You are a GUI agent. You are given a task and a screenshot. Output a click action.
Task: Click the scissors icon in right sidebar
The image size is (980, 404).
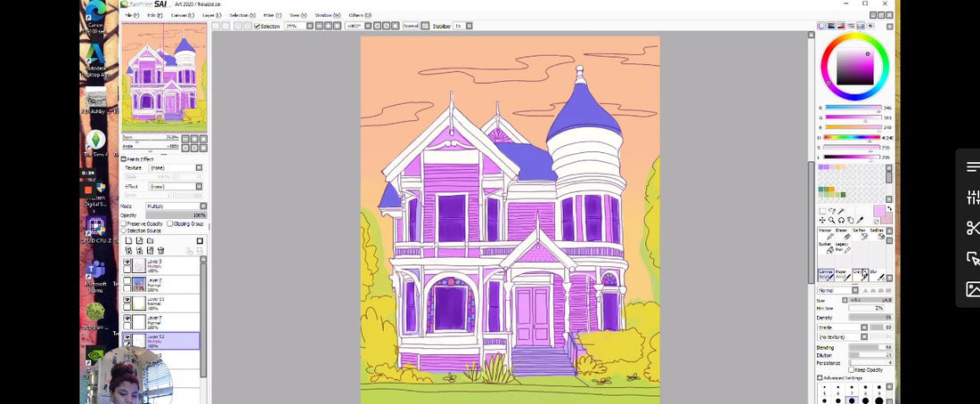[972, 229]
